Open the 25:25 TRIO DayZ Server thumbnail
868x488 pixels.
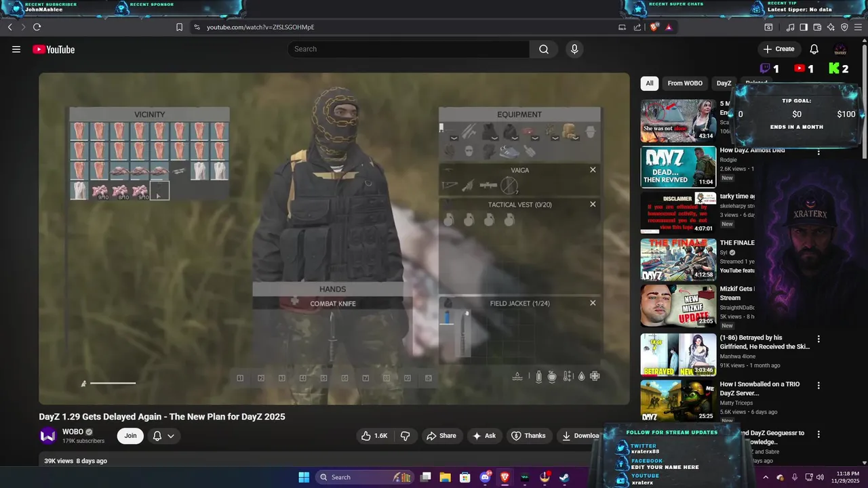tap(678, 401)
